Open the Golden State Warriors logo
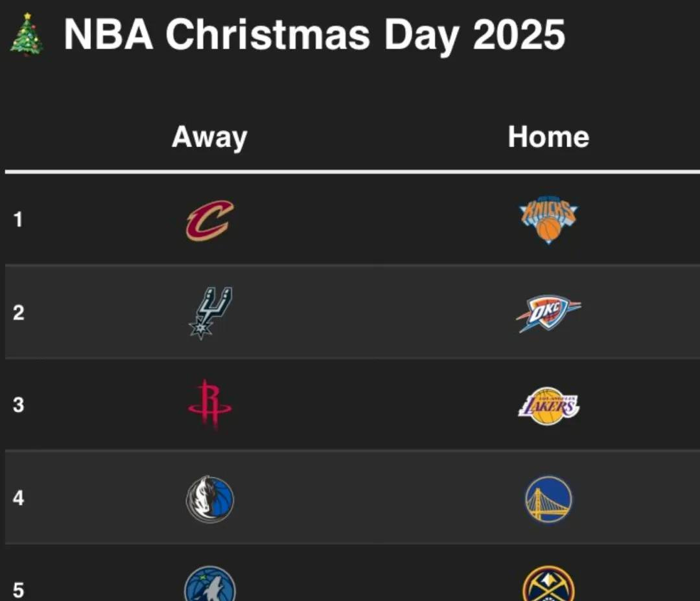This screenshot has height=601, width=700. pos(549,499)
